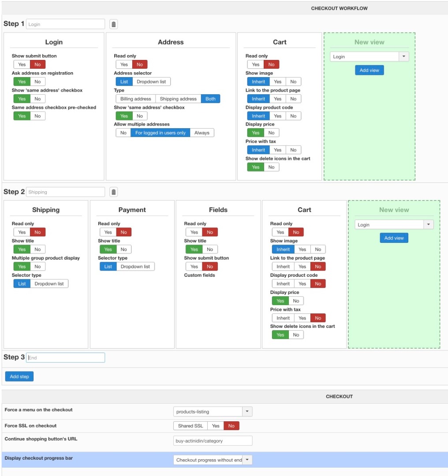The height and width of the screenshot is (476, 448).
Task: Set 'Ask address on registration' to No
Action: (x=37, y=82)
